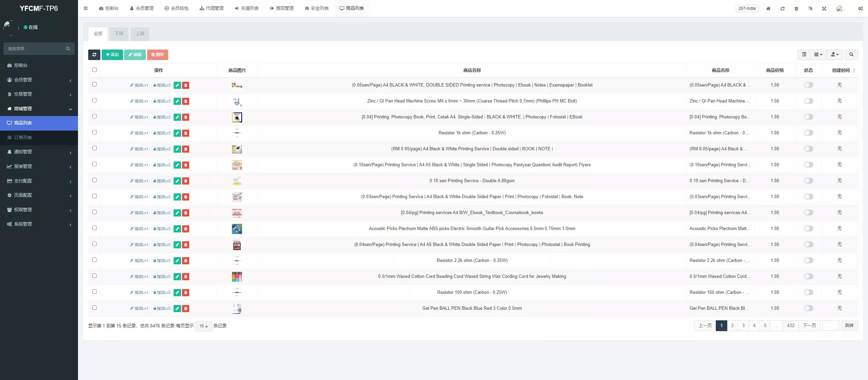Open 订单列表 in the sidebar
Viewport: 868px width, 380px height.
pos(23,137)
